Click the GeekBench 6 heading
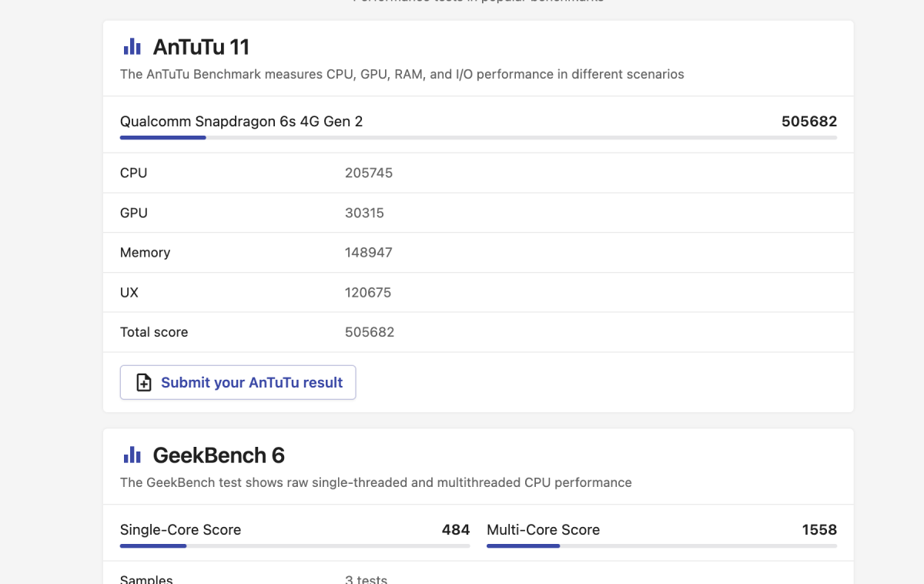Screen dimensions: 924x584 pyautogui.click(x=219, y=455)
